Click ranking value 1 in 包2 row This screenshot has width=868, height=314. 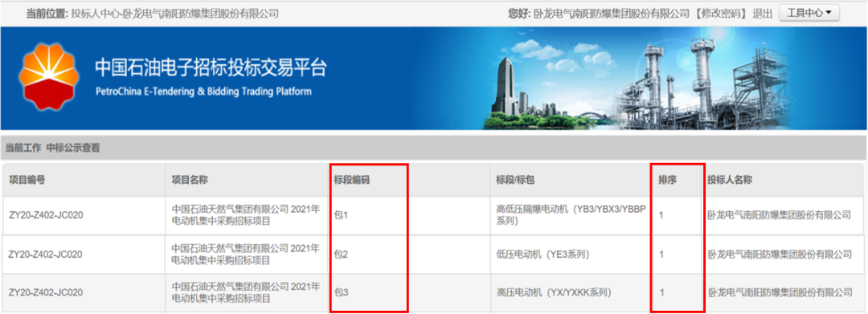[x=661, y=255]
